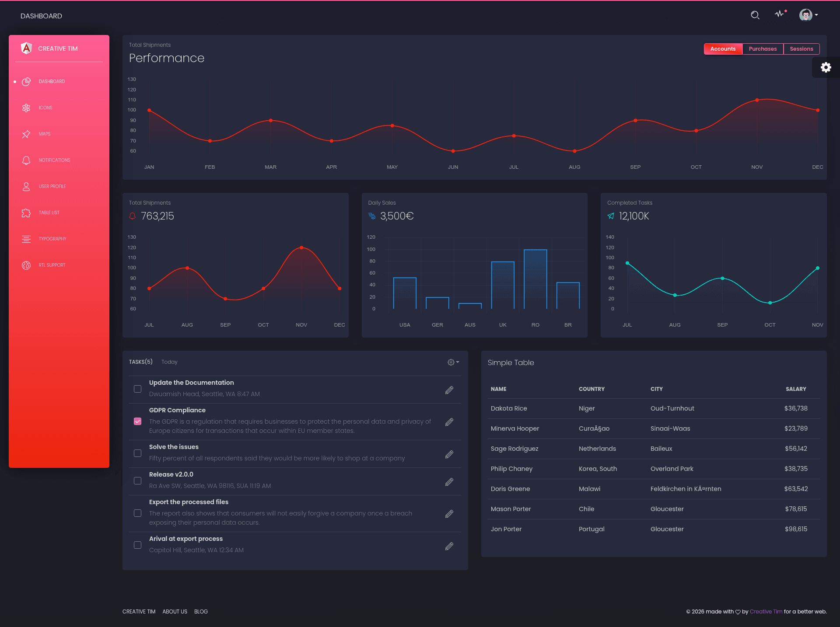This screenshot has width=840, height=627.
Task: Check the Solve the issues checkbox
Action: coord(137,453)
